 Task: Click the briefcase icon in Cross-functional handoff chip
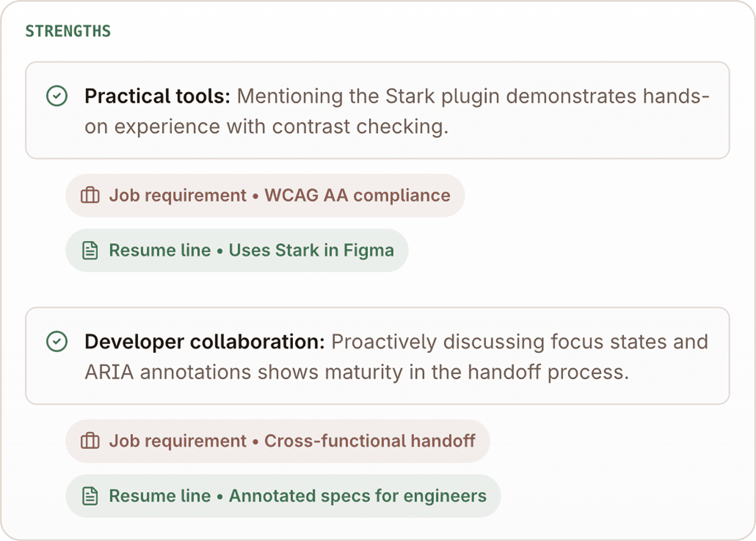coord(90,441)
